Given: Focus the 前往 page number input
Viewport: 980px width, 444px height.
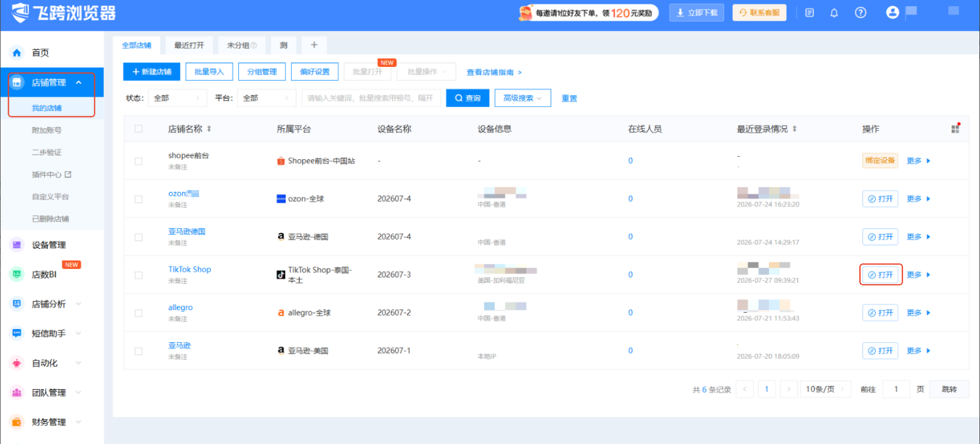Looking at the screenshot, I should (x=896, y=390).
